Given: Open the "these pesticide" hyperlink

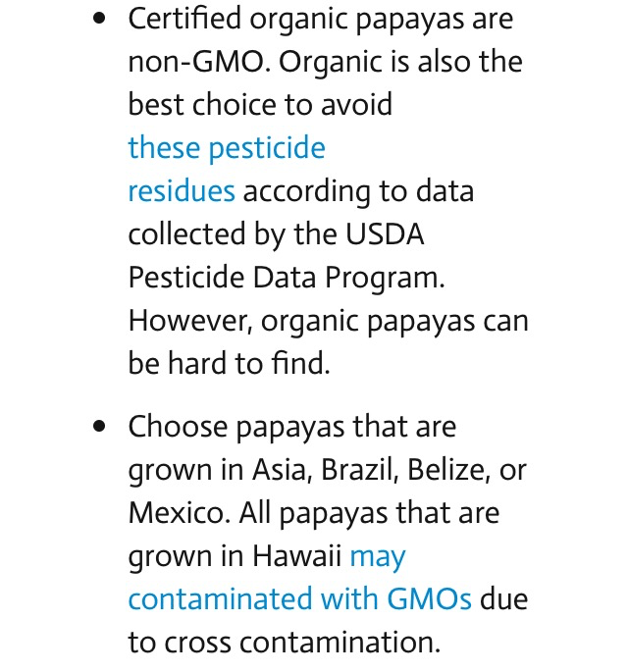Looking at the screenshot, I should point(227,148).
